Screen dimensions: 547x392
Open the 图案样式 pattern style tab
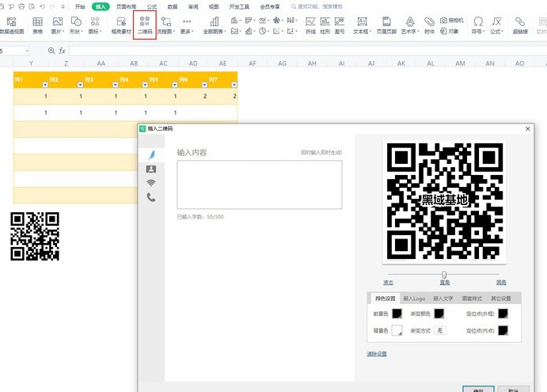(x=472, y=299)
